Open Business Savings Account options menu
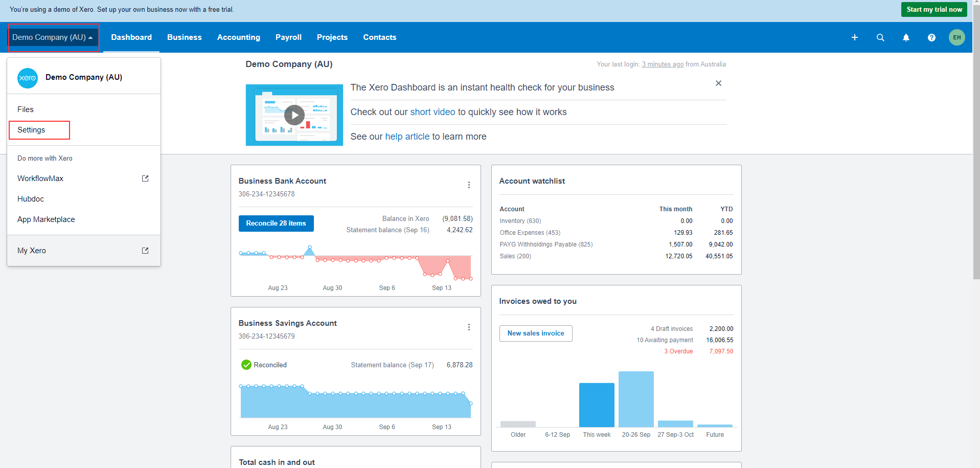 click(469, 327)
